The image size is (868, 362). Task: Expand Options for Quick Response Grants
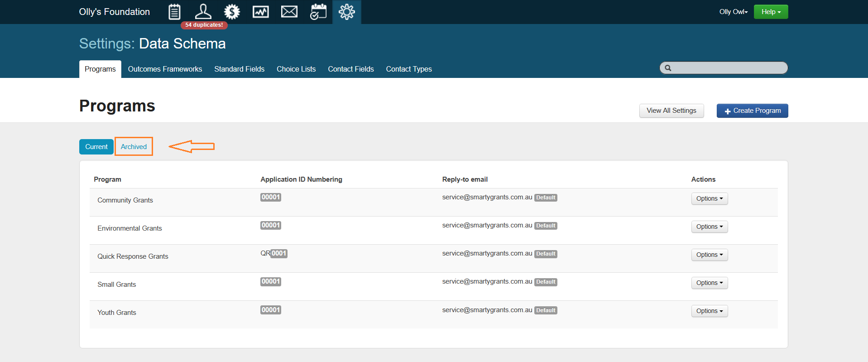709,255
